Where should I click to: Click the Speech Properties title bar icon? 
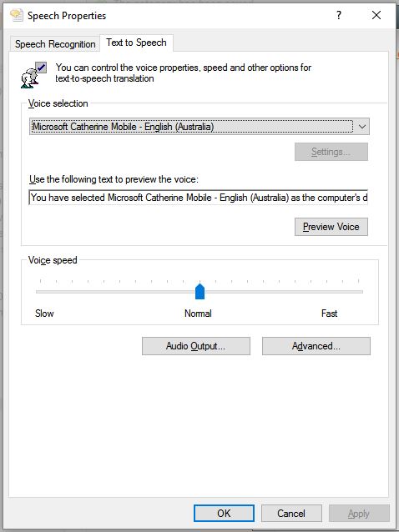coord(17,15)
